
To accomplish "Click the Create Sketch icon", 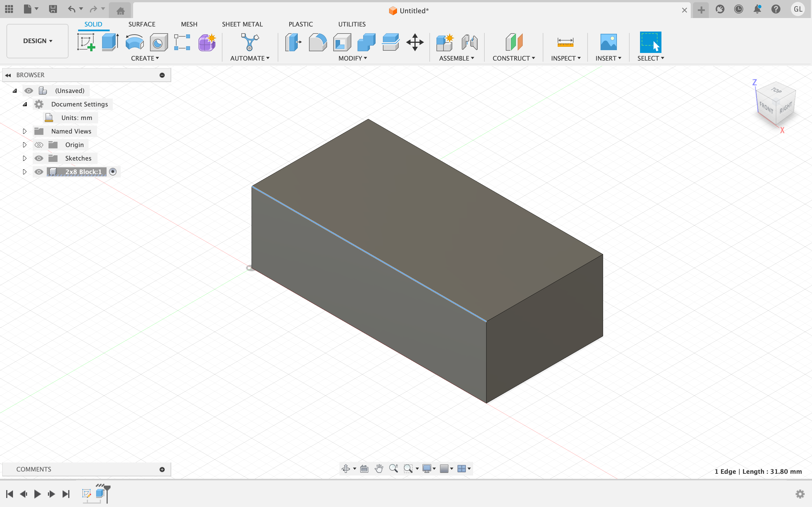I will click(86, 42).
